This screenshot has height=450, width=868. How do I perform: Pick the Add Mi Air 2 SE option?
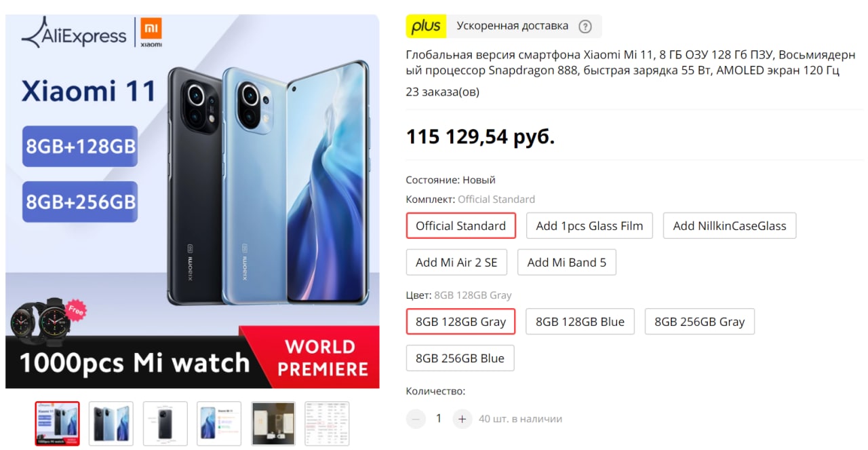coord(456,262)
